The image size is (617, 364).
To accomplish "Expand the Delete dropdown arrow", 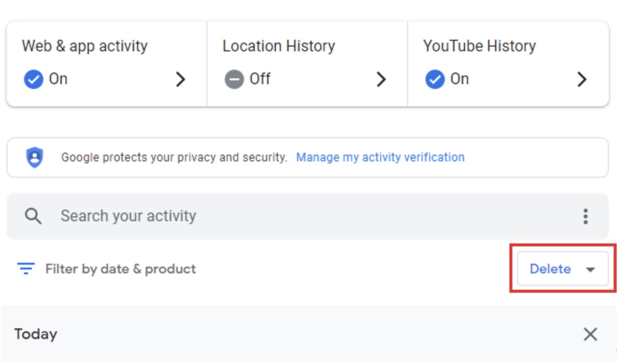I will pos(590,270).
